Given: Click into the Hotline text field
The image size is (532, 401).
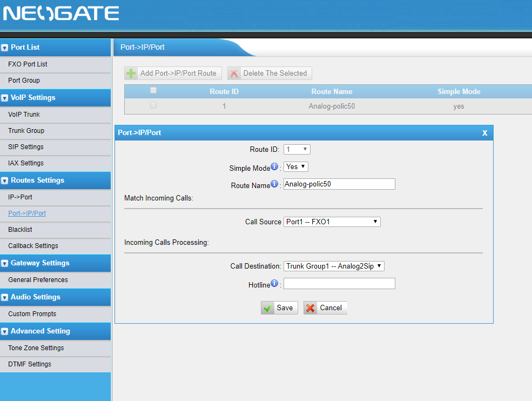Looking at the screenshot, I should coord(339,284).
